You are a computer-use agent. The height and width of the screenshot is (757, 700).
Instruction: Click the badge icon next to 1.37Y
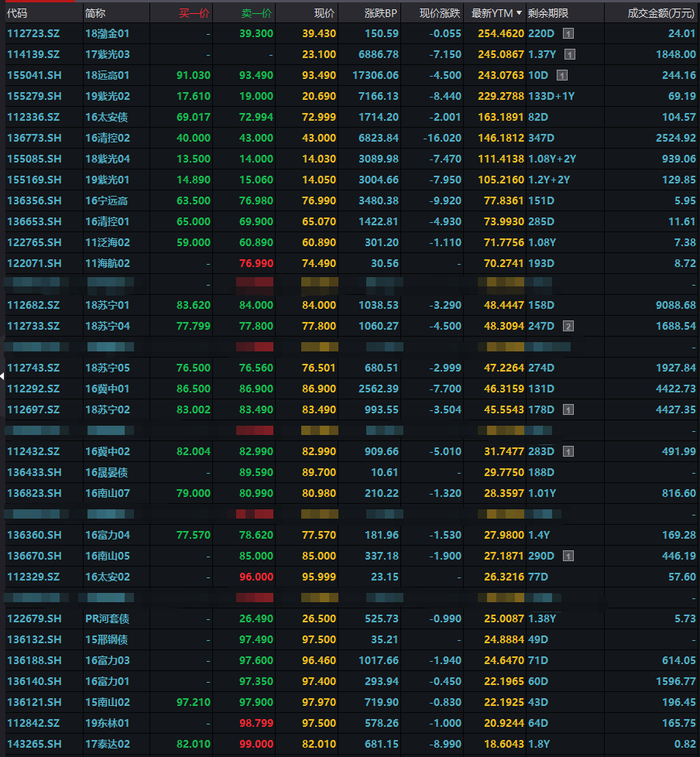pos(570,54)
